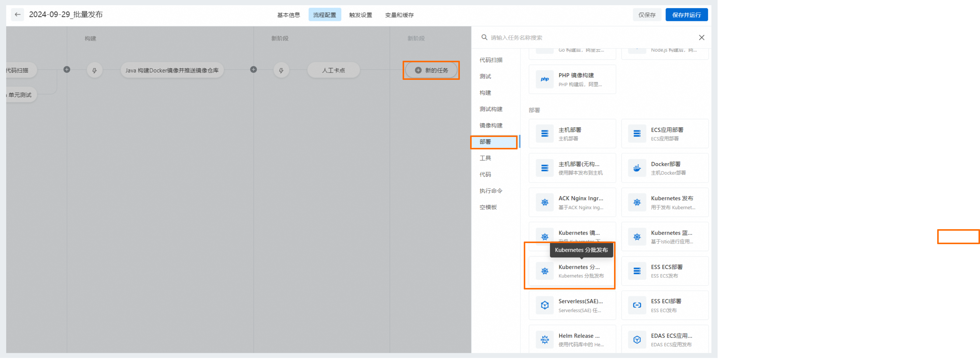
Task: Choose the ESS ECS部署 task title
Action: [667, 267]
